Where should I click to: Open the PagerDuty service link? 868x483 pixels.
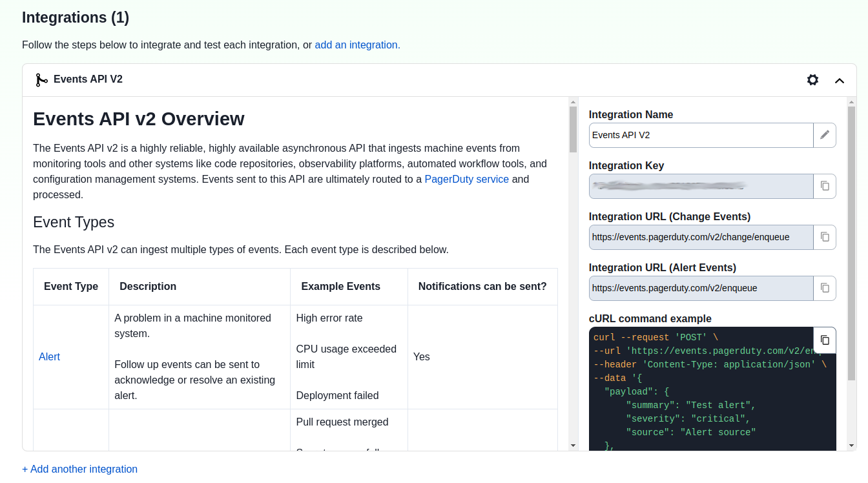(x=466, y=180)
